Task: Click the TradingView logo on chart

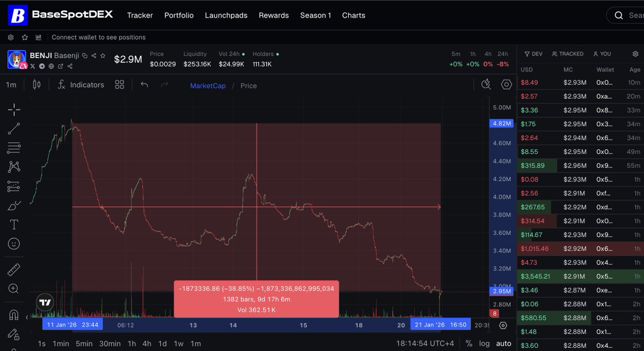Action: (46, 302)
